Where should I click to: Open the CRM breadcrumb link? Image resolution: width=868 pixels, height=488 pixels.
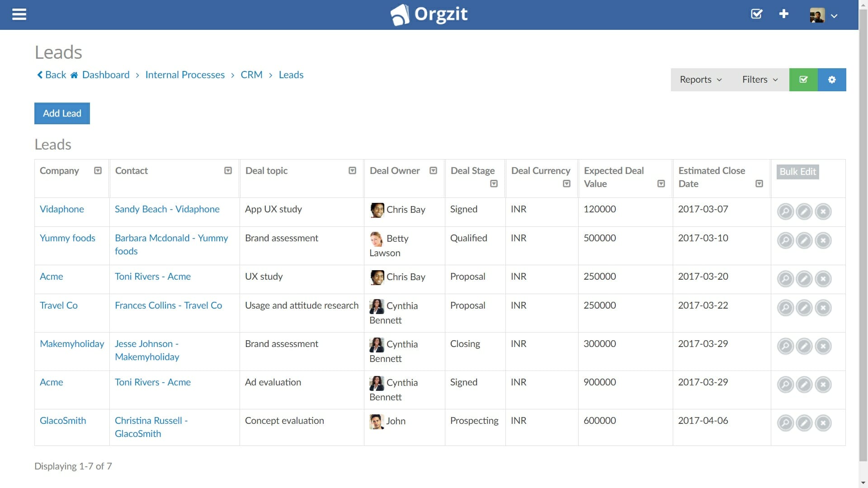tap(251, 75)
